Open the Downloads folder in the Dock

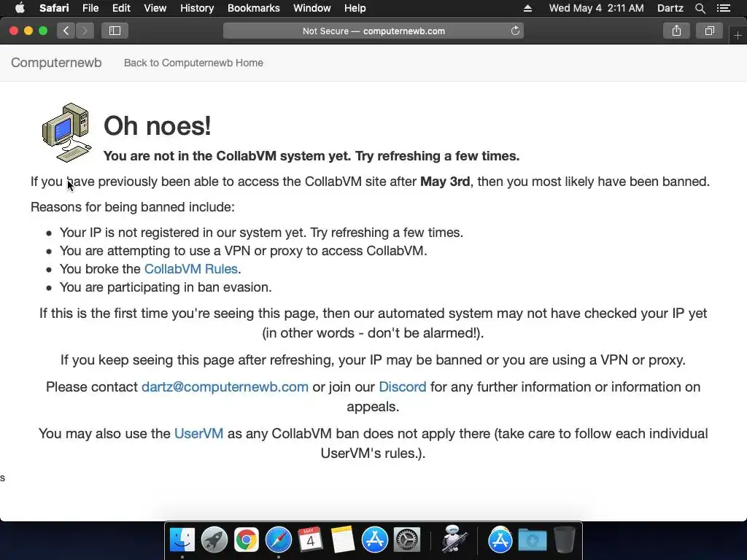[532, 540]
